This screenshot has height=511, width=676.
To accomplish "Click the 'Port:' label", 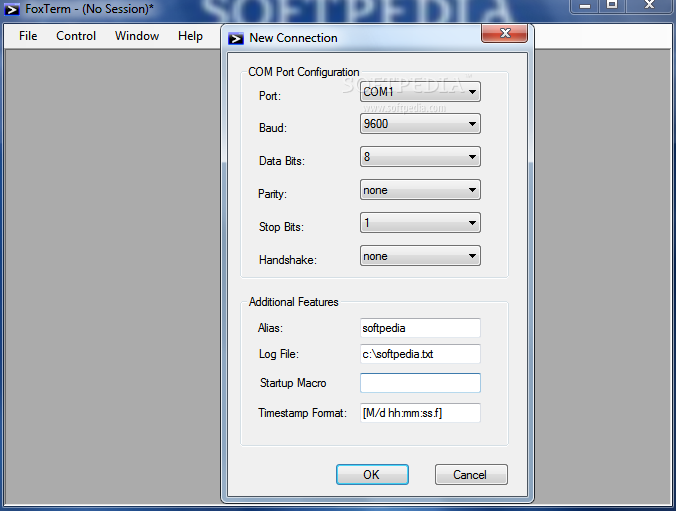I will (269, 96).
